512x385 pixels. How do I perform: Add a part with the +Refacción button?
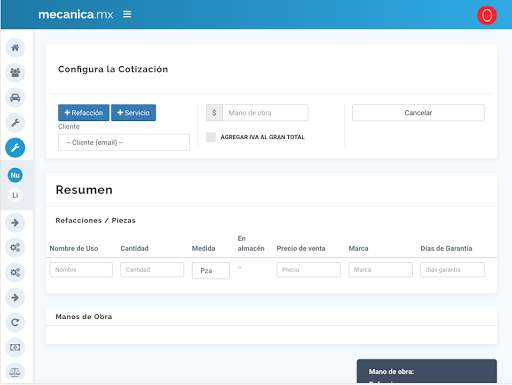pyautogui.click(x=83, y=113)
